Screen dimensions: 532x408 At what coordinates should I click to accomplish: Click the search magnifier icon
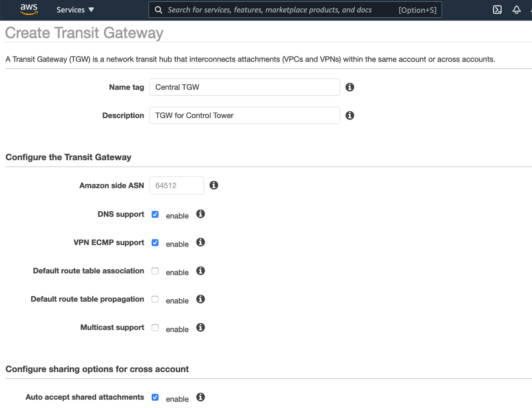pyautogui.click(x=158, y=10)
